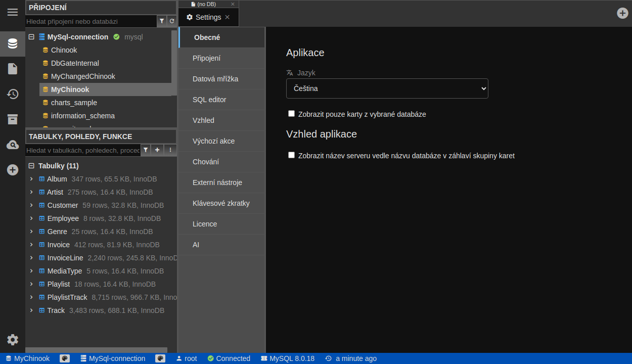Select the Chinook database
632x364 pixels.
click(64, 50)
